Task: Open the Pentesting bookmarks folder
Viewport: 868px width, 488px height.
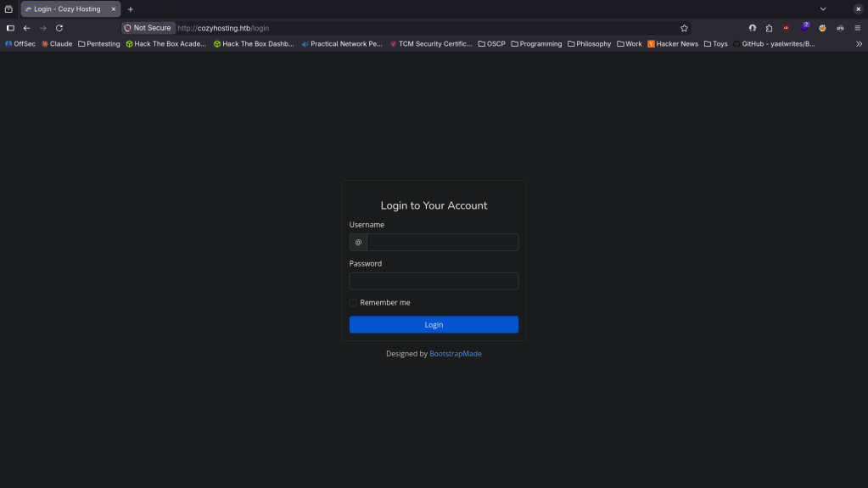Action: tap(98, 44)
